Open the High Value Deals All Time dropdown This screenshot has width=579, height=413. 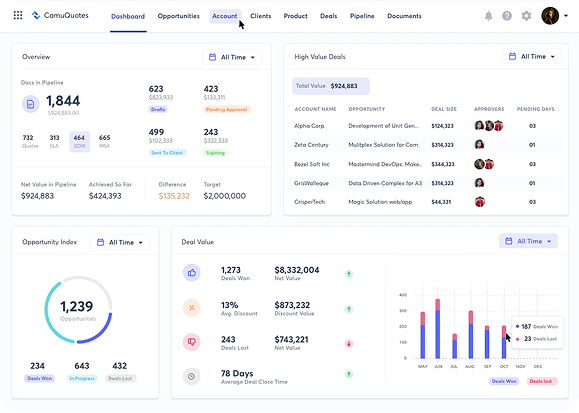[532, 57]
